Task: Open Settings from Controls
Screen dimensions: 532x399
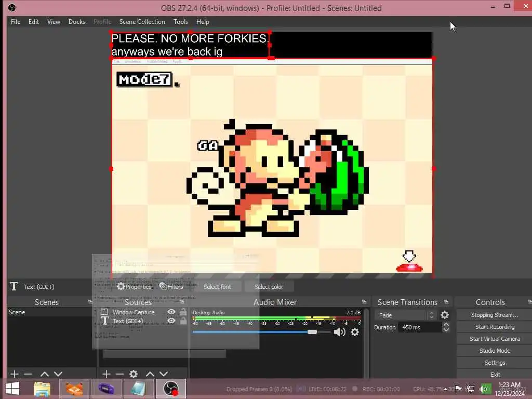Action: click(x=495, y=363)
